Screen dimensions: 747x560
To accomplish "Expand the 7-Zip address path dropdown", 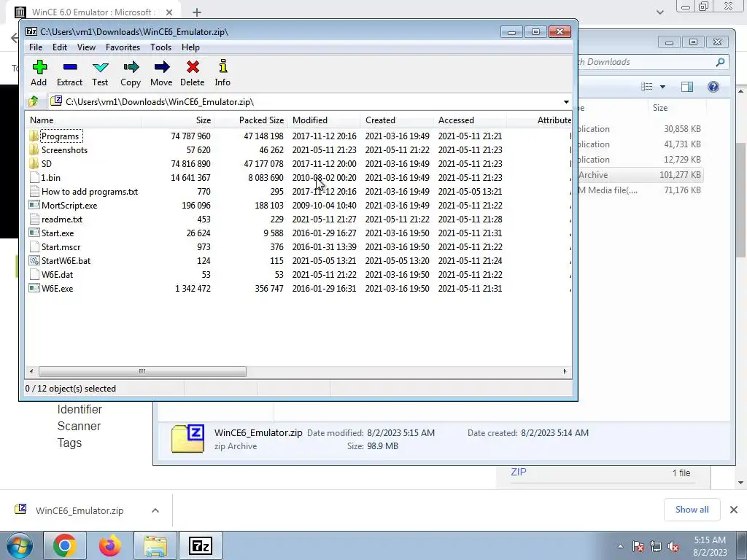I will click(566, 102).
